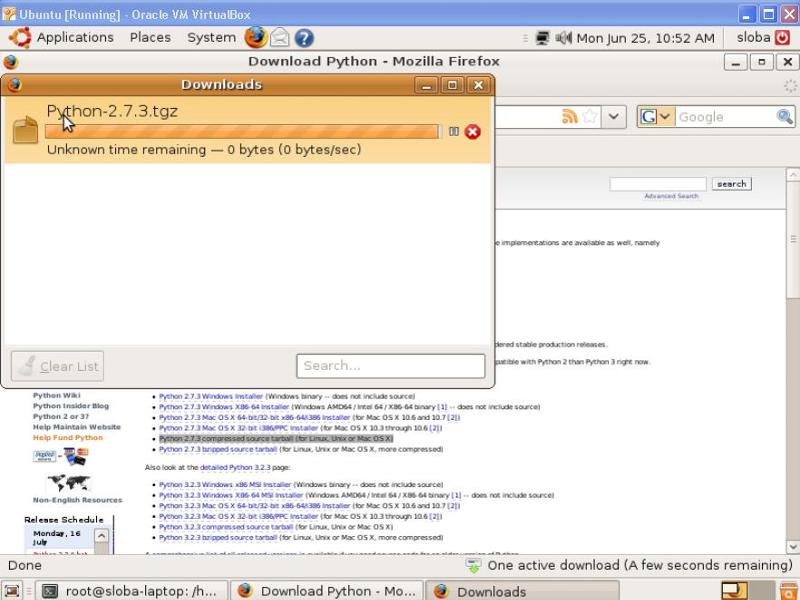Click the magnifier search icon in Firefox

[785, 117]
